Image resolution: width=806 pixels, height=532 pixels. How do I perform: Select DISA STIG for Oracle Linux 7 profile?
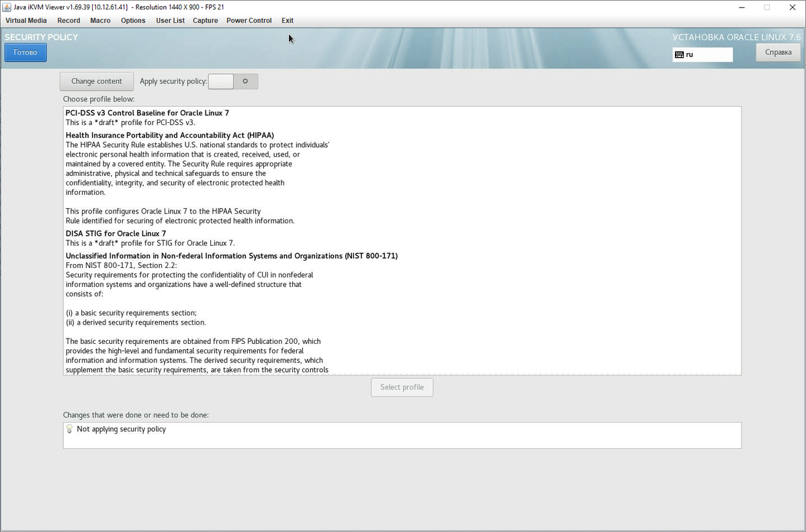tap(116, 233)
